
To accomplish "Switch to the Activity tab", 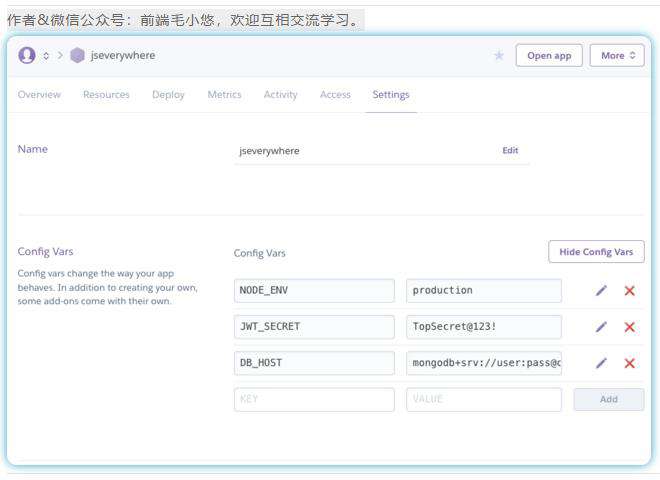I will pos(280,95).
